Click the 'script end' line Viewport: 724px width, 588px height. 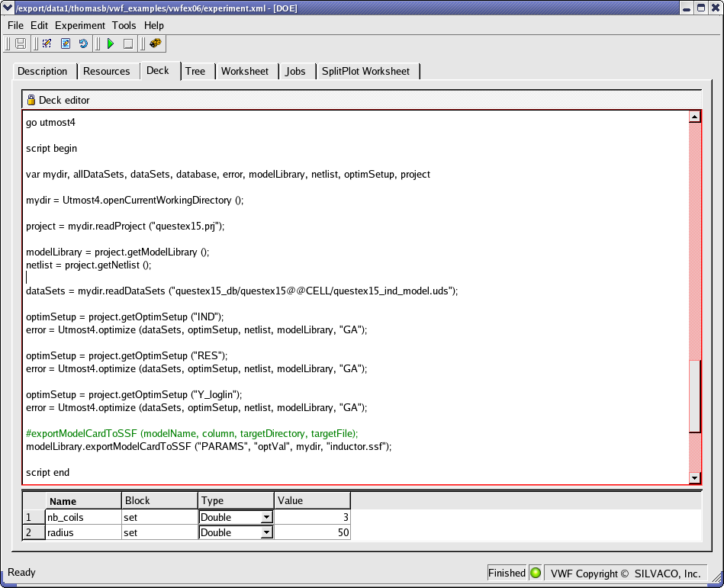coord(48,472)
